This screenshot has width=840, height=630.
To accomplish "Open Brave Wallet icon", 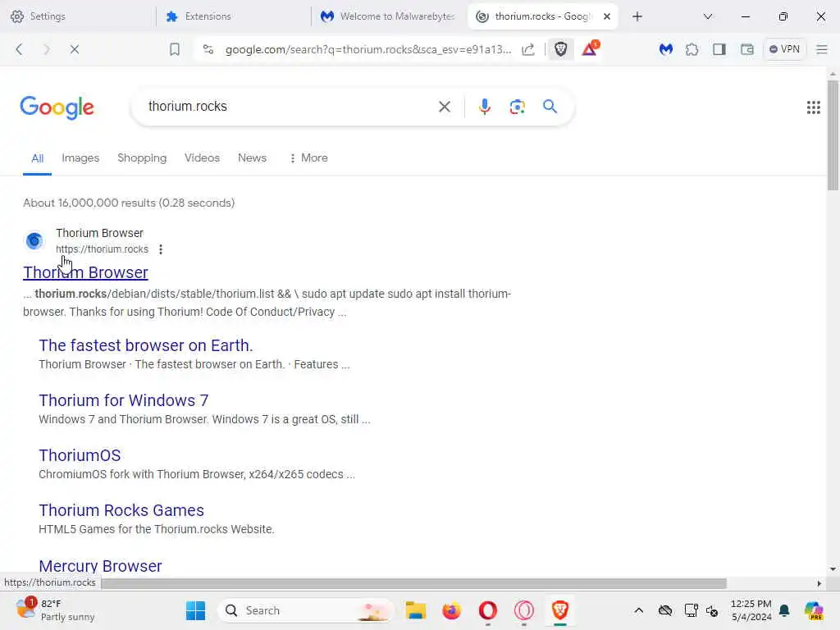I will coord(746,49).
